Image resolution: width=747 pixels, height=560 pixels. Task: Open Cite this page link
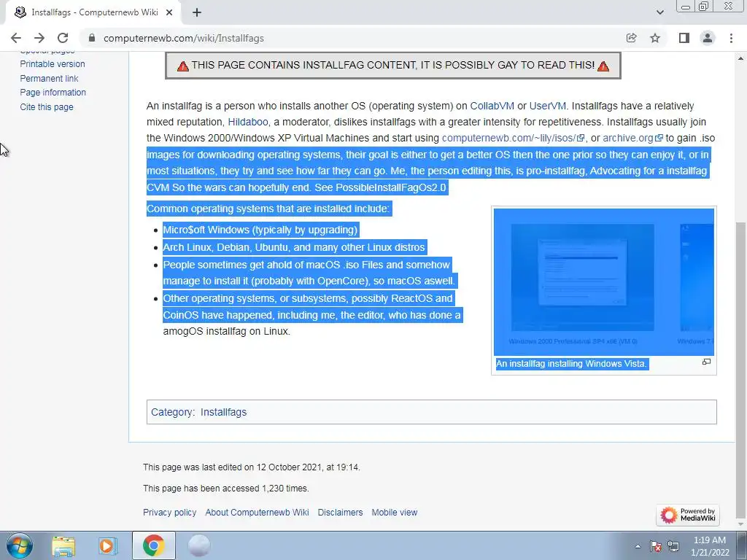point(47,107)
